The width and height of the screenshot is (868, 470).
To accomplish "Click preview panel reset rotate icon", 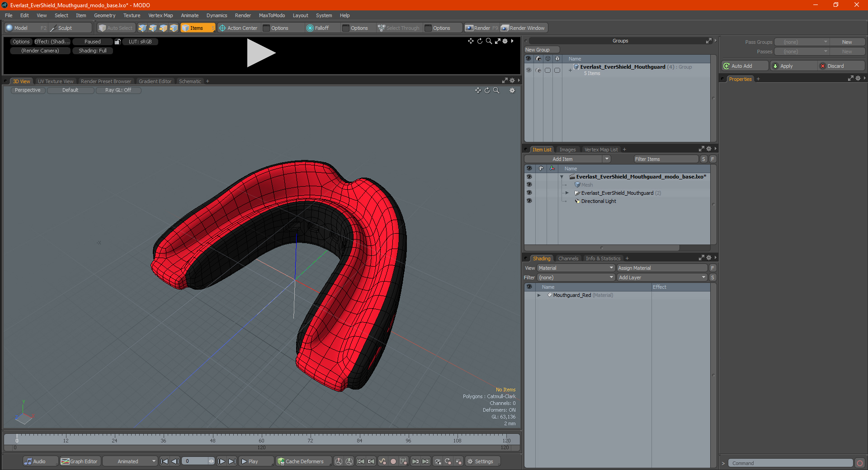I will (x=480, y=41).
